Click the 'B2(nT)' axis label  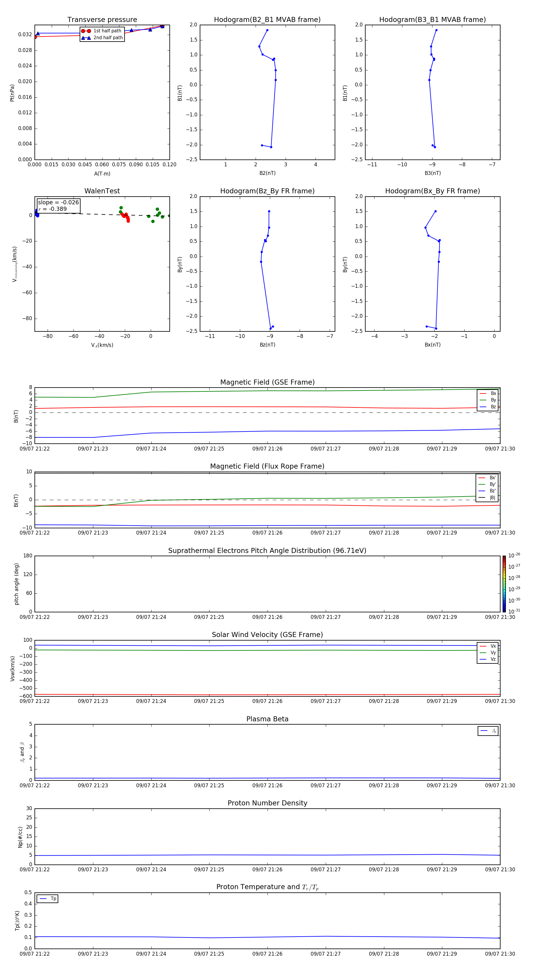(267, 173)
